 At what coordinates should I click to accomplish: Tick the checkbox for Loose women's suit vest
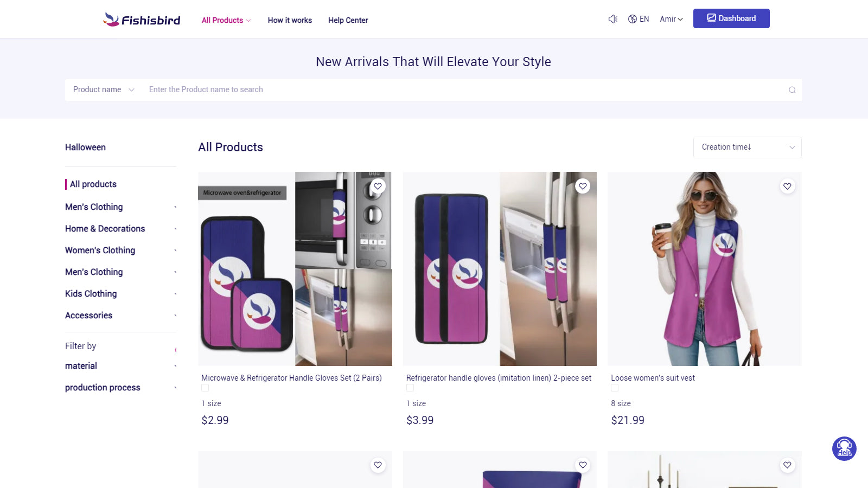pyautogui.click(x=615, y=388)
